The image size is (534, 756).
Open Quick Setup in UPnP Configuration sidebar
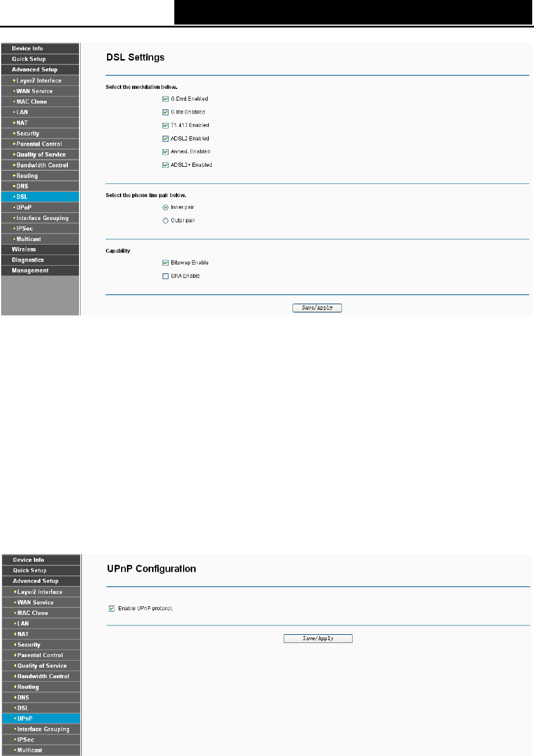pyautogui.click(x=40, y=571)
